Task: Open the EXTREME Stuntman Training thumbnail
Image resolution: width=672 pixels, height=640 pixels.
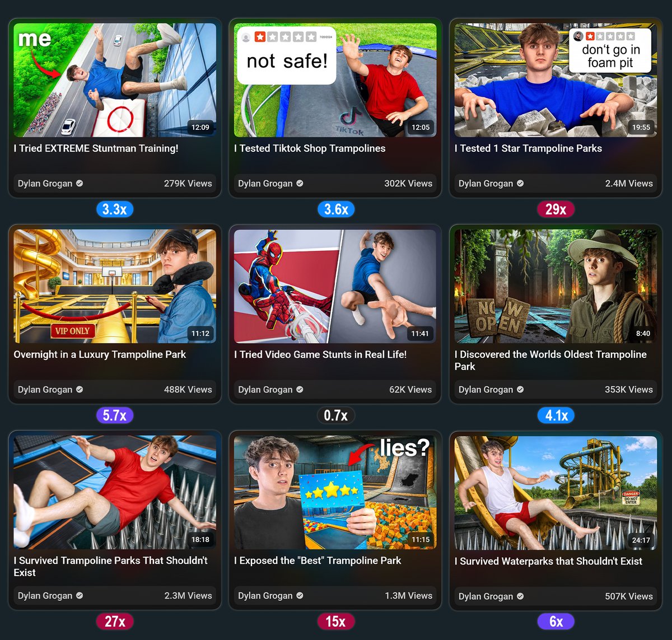Action: point(115,80)
